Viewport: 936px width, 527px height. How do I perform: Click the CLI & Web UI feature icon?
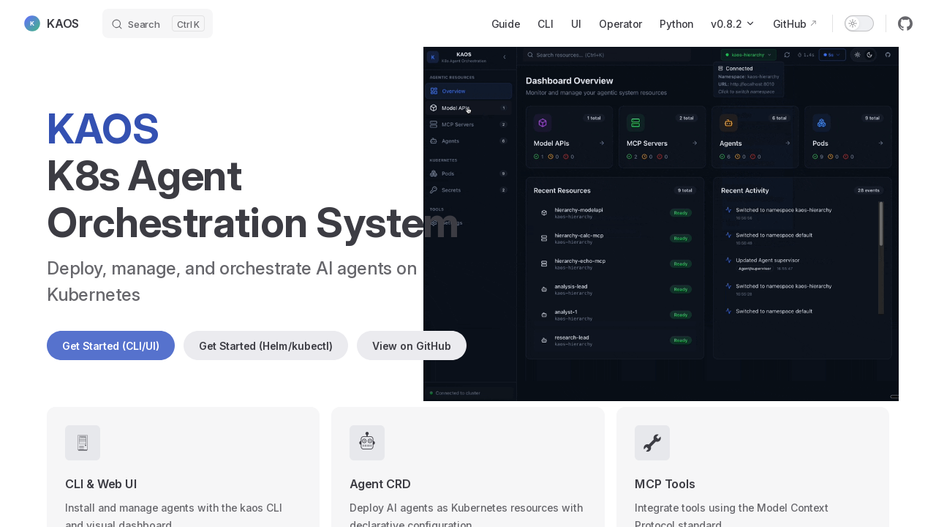click(x=82, y=443)
